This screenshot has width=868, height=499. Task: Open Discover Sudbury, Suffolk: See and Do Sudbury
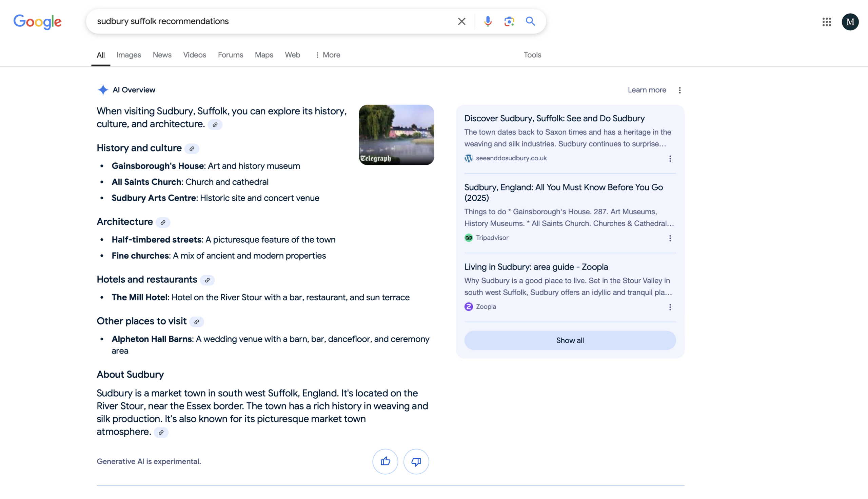point(554,119)
